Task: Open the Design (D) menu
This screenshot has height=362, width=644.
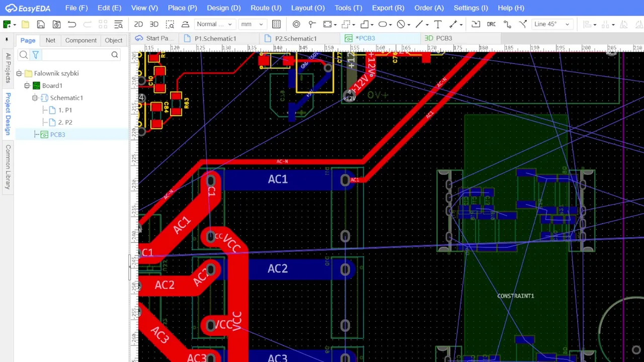Action: pyautogui.click(x=224, y=8)
